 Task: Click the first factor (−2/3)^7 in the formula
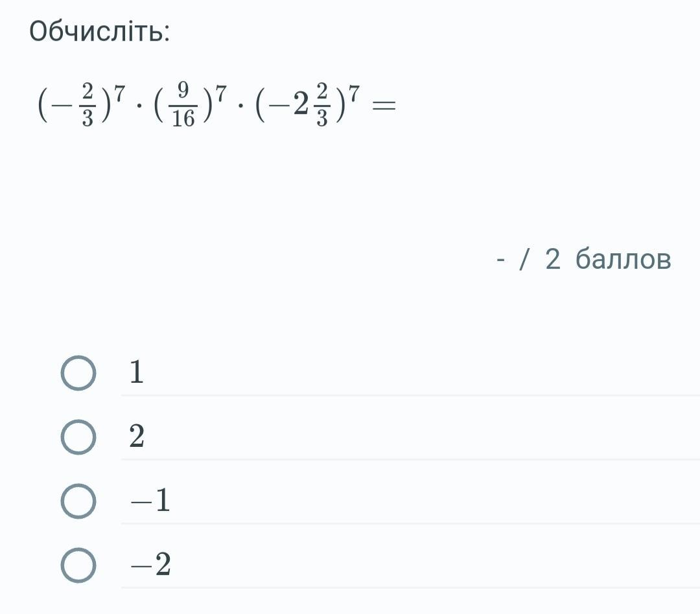pos(82,104)
